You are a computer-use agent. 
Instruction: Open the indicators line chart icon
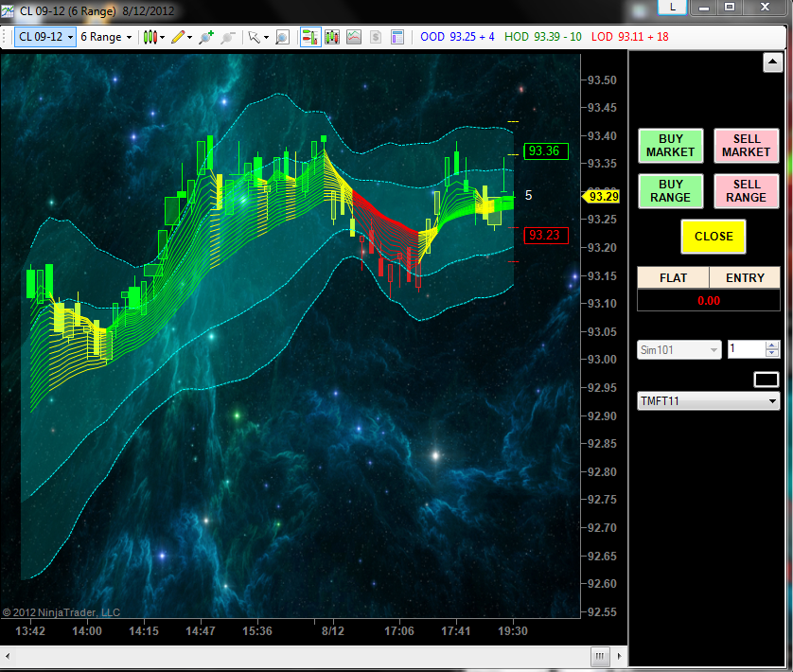354,37
